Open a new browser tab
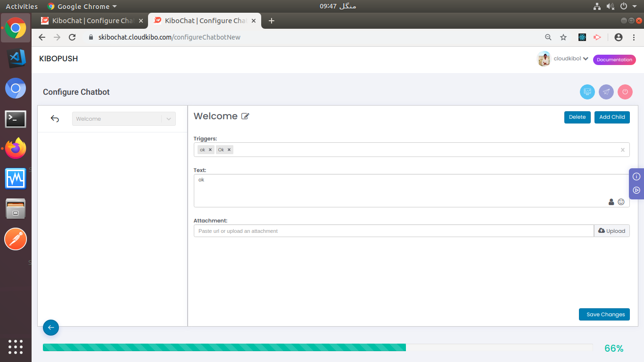Viewport: 644px width, 362px height. pyautogui.click(x=271, y=21)
